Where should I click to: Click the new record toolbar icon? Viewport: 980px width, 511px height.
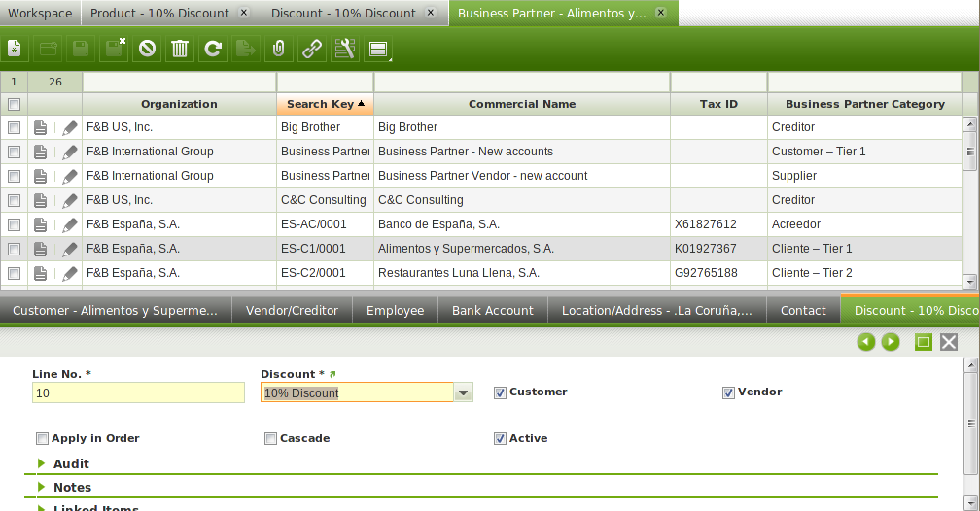coord(15,49)
